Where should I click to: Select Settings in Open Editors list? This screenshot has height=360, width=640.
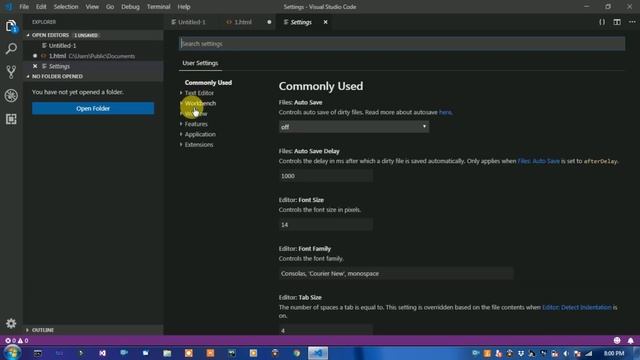click(93, 66)
